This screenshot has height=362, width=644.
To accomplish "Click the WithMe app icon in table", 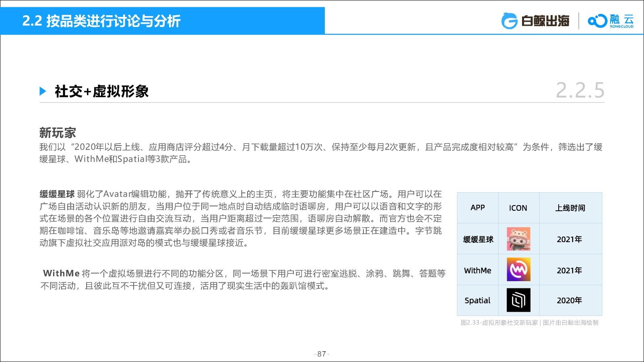I will [x=518, y=269].
